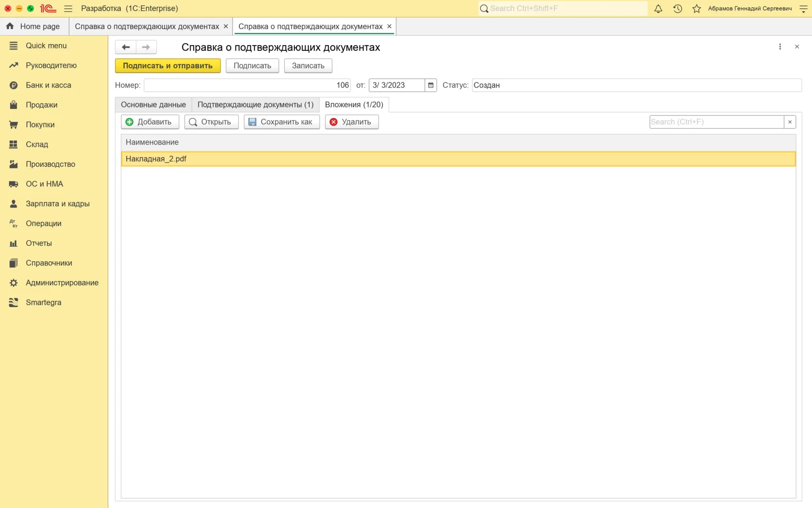Open the Smartegra section in sidebar
Image resolution: width=812 pixels, height=508 pixels.
click(x=43, y=302)
